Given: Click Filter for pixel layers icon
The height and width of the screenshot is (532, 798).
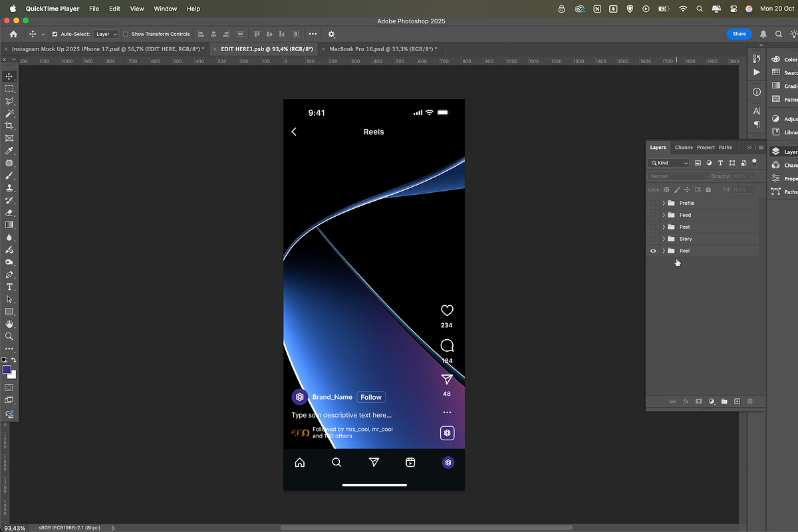Looking at the screenshot, I should coord(698,163).
